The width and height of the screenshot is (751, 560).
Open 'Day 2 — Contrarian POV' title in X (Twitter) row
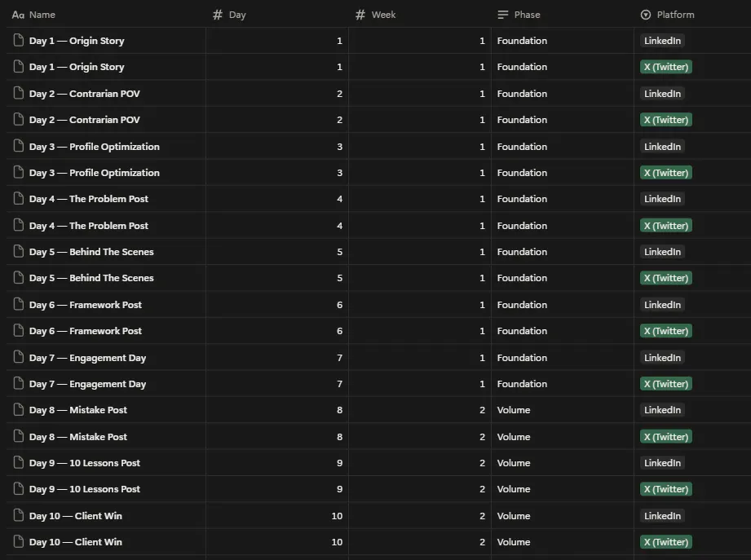coord(84,120)
